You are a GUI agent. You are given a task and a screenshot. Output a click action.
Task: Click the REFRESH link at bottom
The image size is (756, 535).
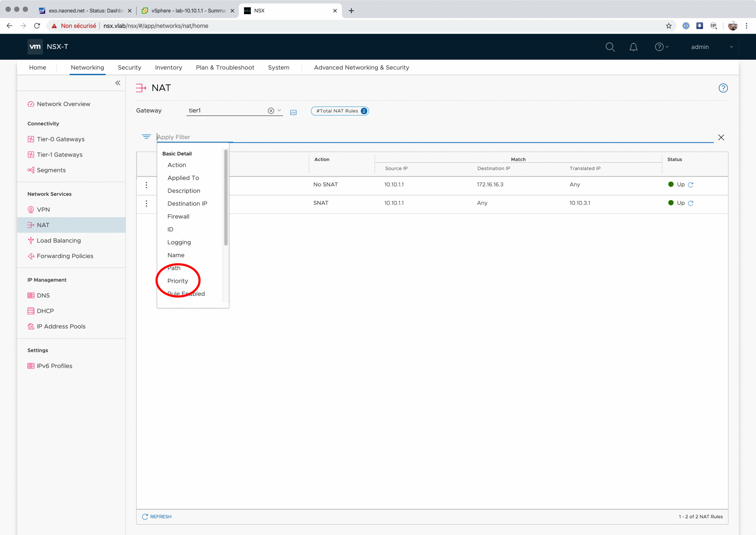[157, 517]
